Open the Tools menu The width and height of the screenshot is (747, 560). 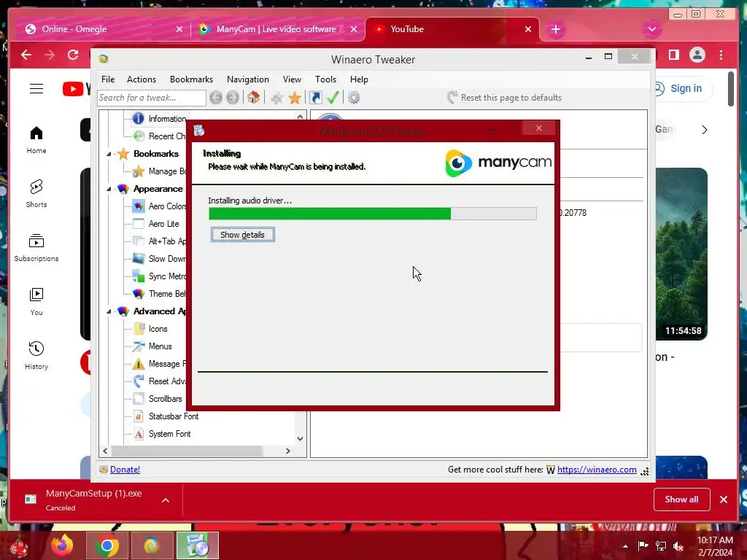325,79
